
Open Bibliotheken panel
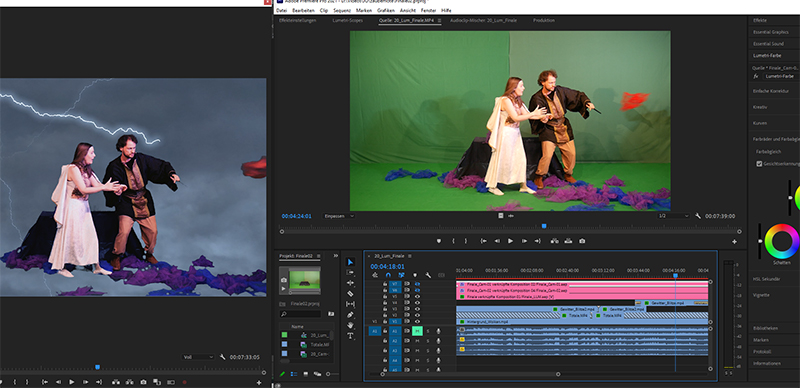(765, 328)
